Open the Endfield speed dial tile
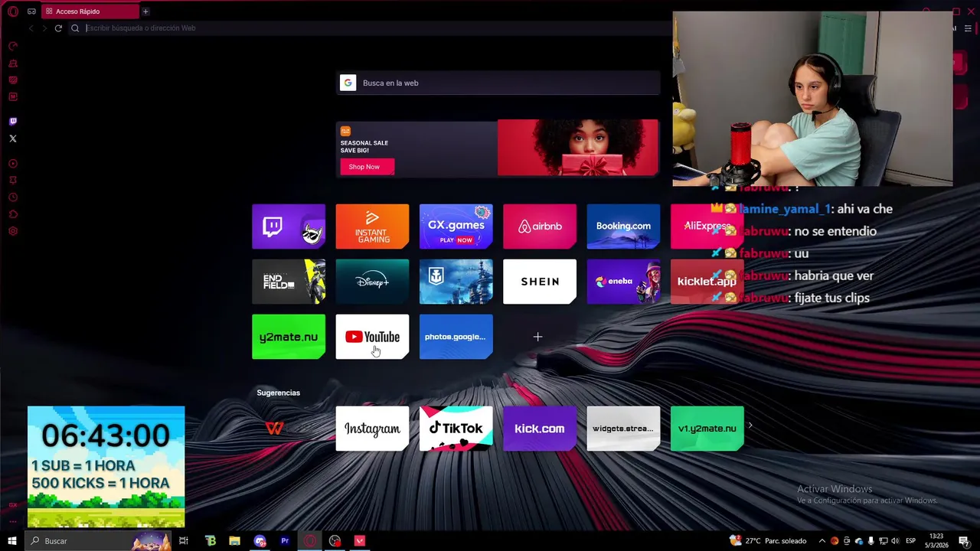 click(x=289, y=282)
